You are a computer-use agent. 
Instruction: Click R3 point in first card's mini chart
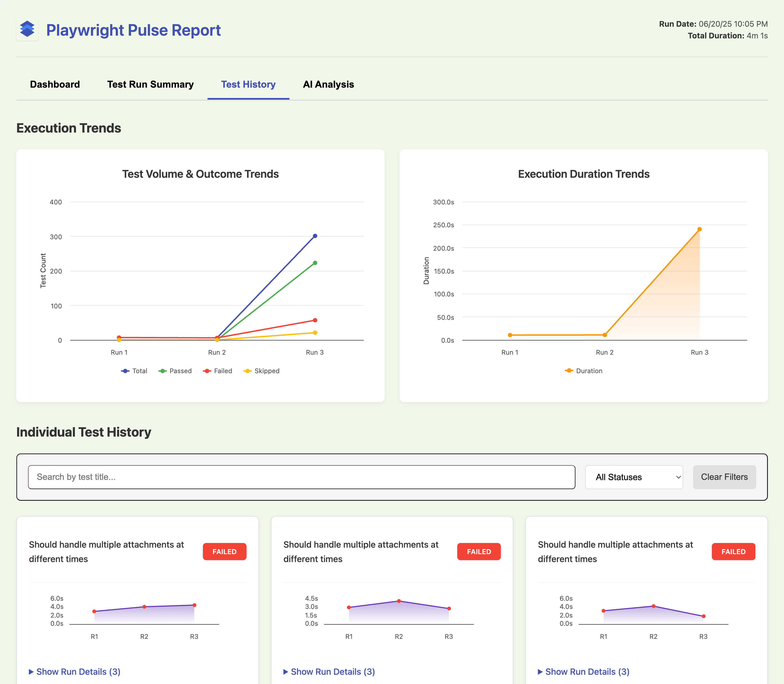(194, 605)
